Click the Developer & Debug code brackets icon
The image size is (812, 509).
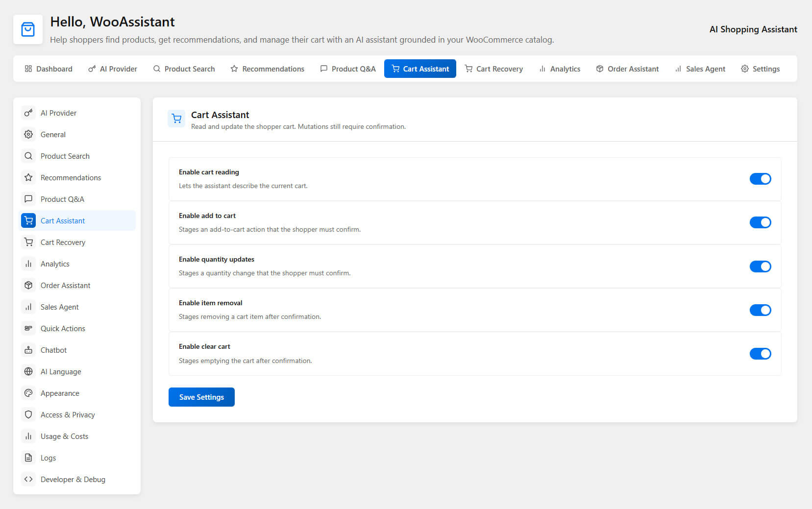(x=28, y=479)
